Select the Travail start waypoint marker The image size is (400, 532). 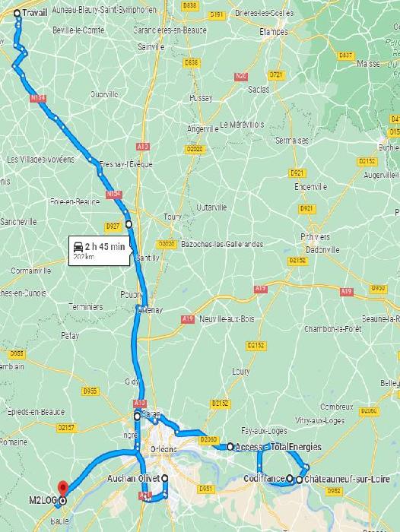point(17,13)
